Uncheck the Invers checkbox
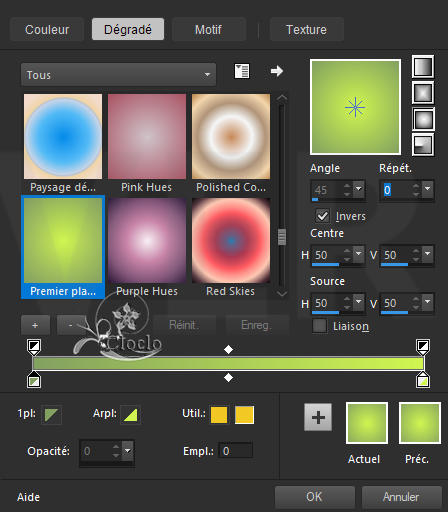 (x=322, y=216)
